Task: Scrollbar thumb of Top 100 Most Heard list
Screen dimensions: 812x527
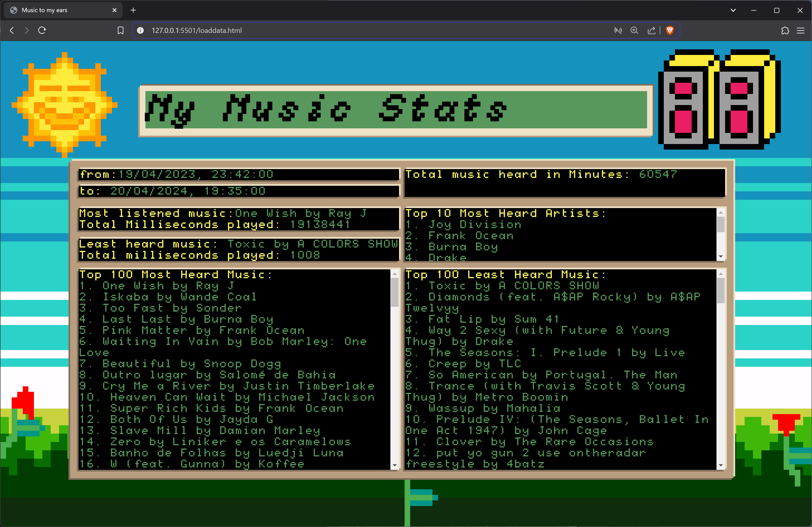Action: click(395, 292)
